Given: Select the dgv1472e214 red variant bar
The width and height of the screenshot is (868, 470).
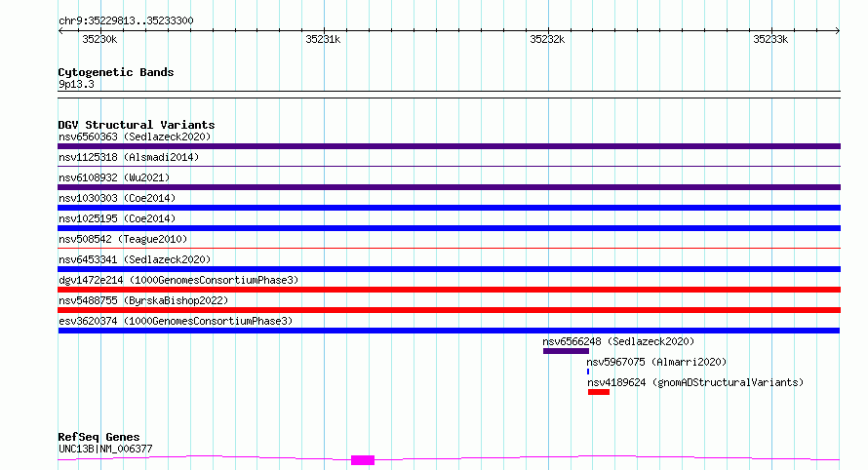Looking at the screenshot, I should [x=449, y=290].
